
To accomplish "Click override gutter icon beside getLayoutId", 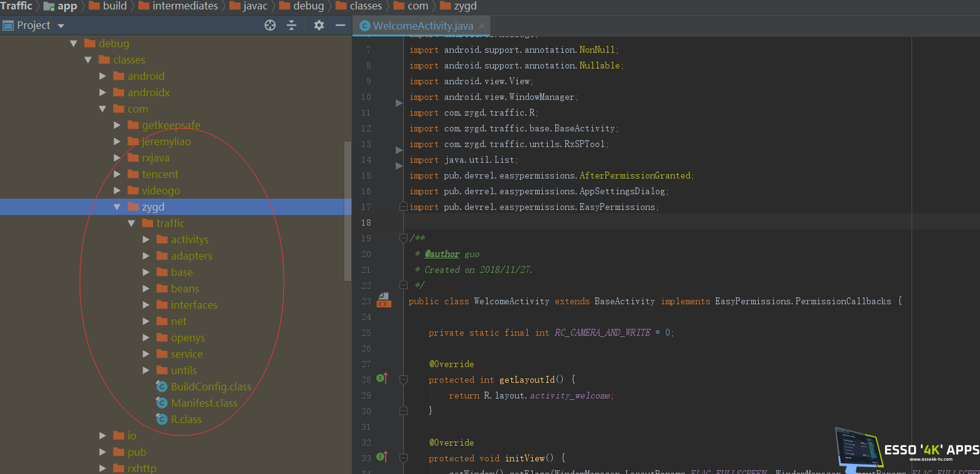I will coord(381,378).
